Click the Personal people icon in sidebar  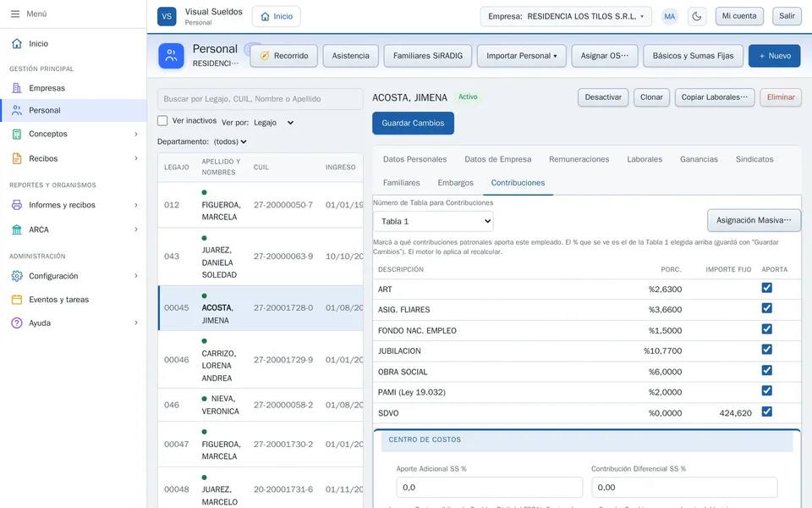click(x=17, y=110)
